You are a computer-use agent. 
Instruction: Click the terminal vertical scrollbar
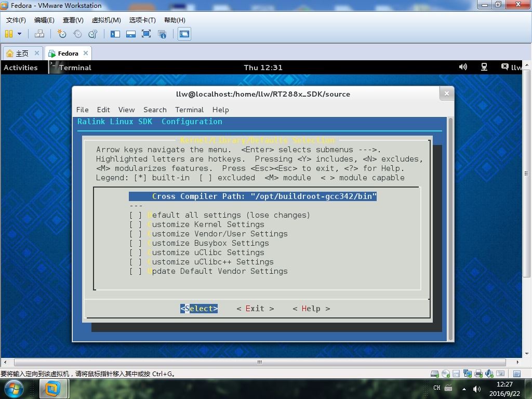click(x=450, y=229)
